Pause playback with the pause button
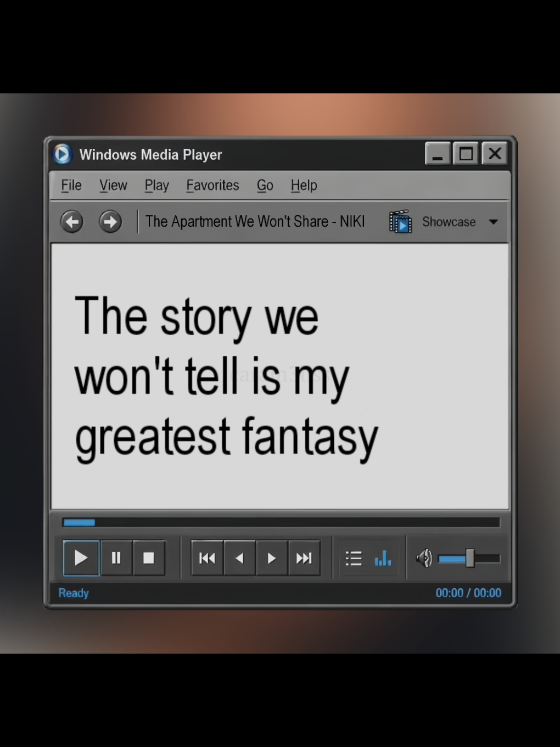This screenshot has width=560, height=747. click(116, 558)
